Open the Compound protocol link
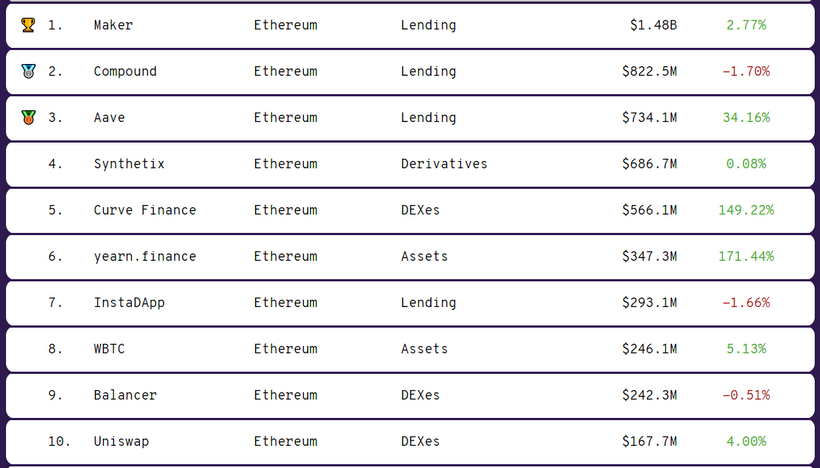Screen dimensions: 820x468 click(125, 71)
